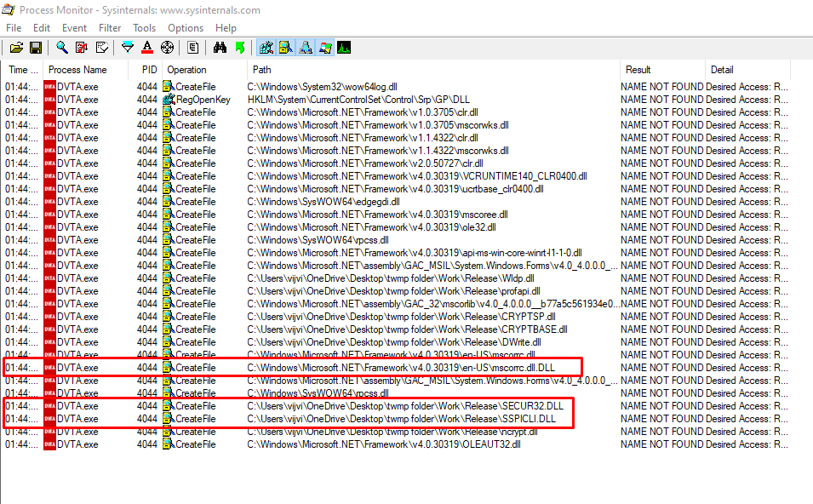The image size is (813, 504).
Task: Open the Event menu
Action: tap(75, 28)
